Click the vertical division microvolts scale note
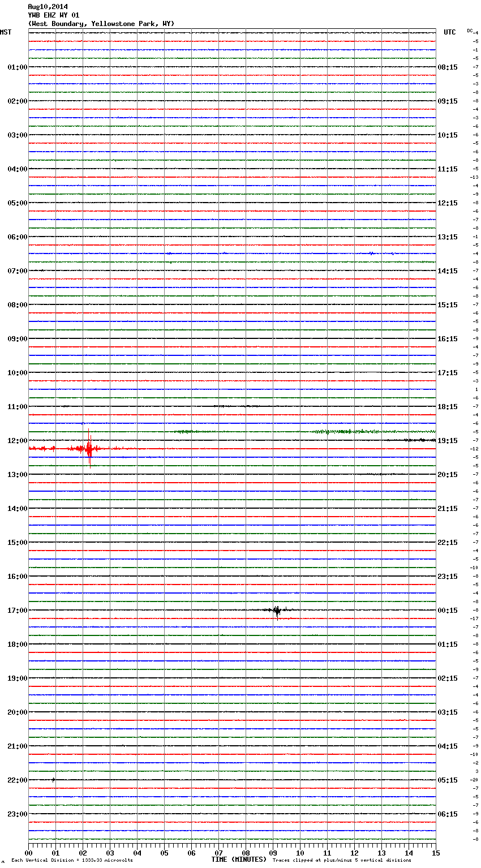Viewport: 481px width, 868px height. click(72, 860)
